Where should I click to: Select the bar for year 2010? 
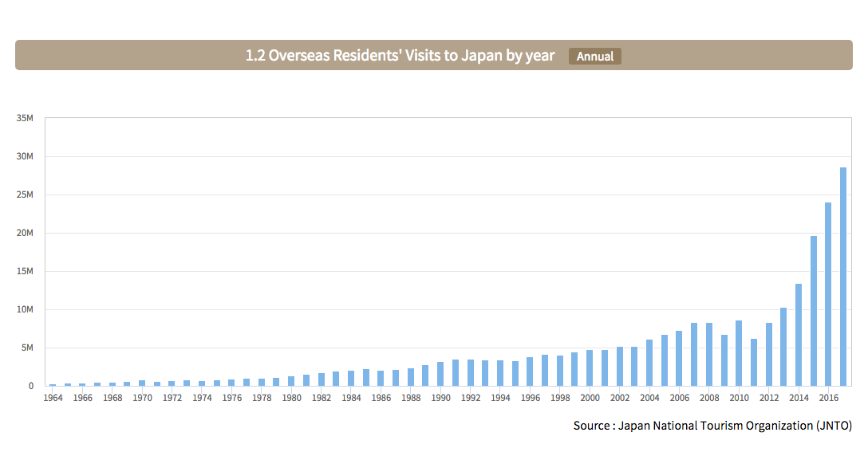pyautogui.click(x=739, y=353)
